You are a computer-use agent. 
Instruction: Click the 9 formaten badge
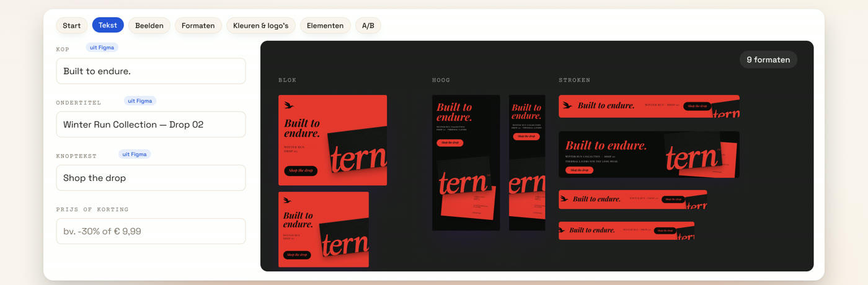[768, 59]
